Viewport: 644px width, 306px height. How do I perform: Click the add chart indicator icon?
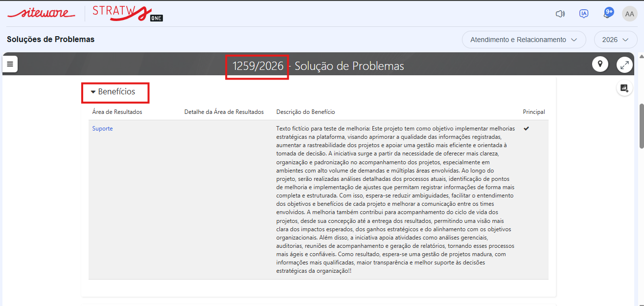(624, 88)
